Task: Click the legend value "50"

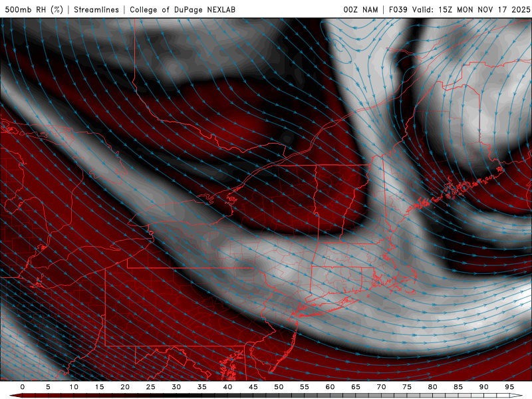Action: [279, 387]
